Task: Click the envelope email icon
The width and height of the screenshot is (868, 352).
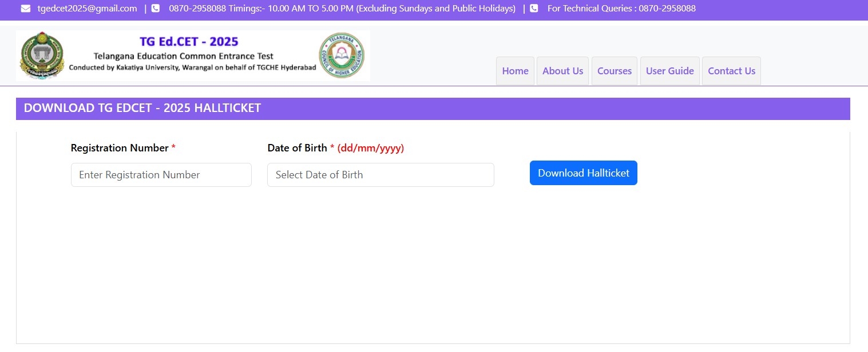Action: (26, 9)
